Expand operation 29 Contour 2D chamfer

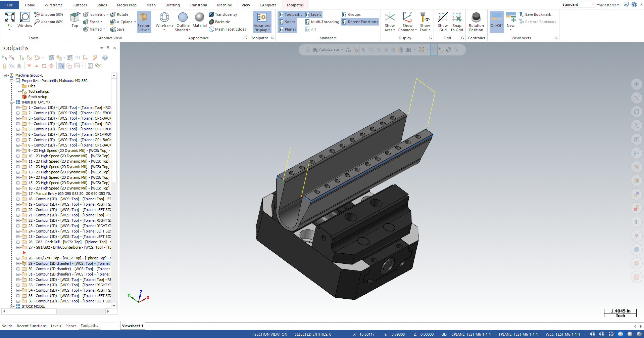(x=18, y=263)
